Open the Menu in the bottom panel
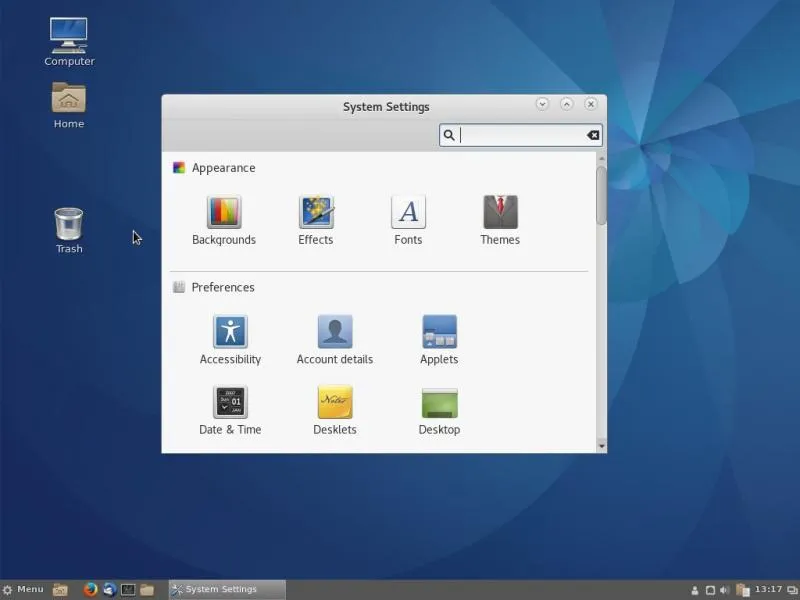800x600 pixels. point(22,589)
